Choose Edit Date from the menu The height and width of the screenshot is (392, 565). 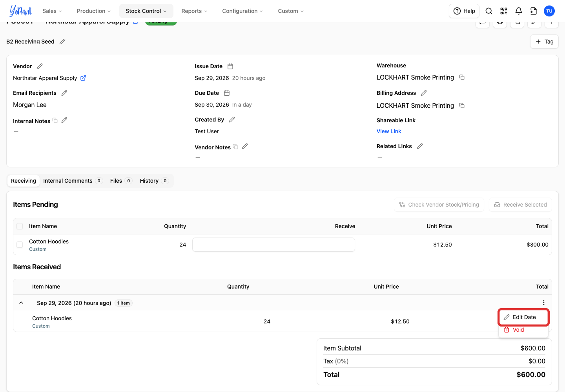coord(523,317)
